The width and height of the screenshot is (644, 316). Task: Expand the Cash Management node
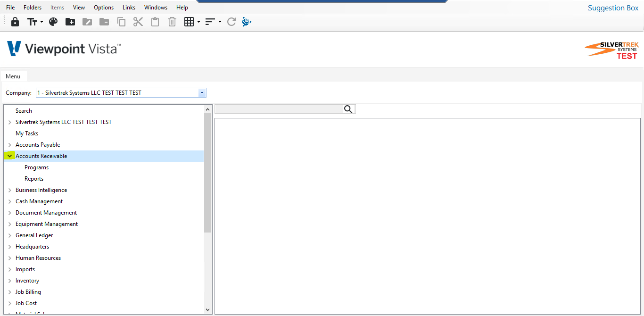click(x=9, y=201)
